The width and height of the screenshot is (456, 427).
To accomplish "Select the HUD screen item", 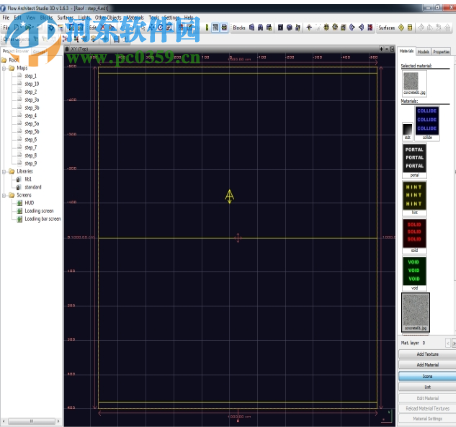I will tap(29, 203).
